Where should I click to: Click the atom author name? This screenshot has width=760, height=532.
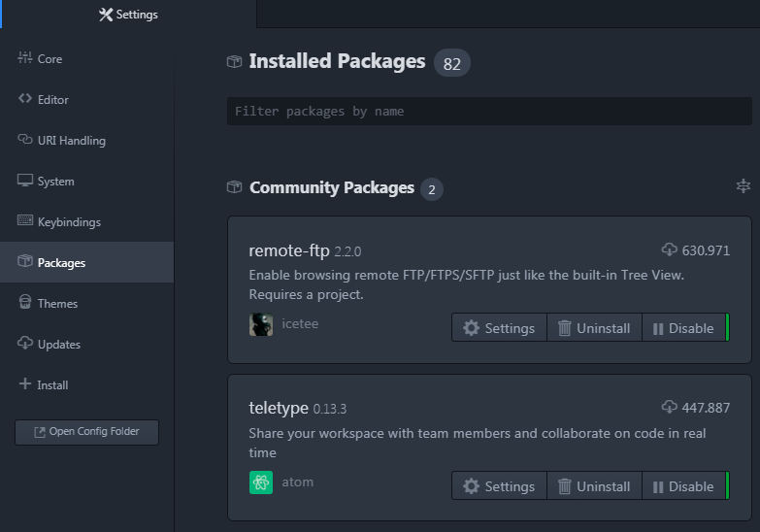coord(298,482)
